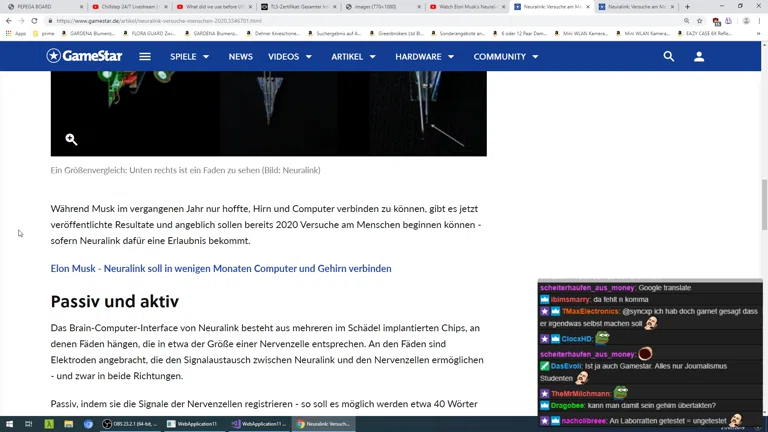
Task: Open a new browser tab
Action: [x=687, y=6]
